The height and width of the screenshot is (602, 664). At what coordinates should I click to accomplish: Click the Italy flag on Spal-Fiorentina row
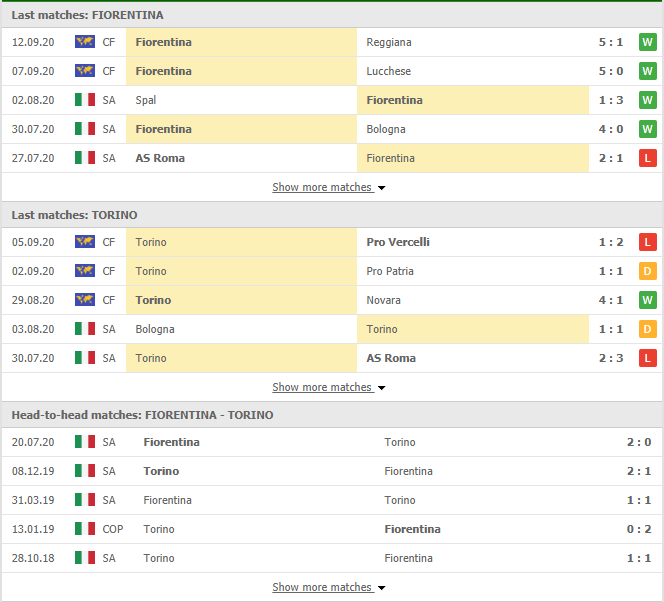(85, 100)
